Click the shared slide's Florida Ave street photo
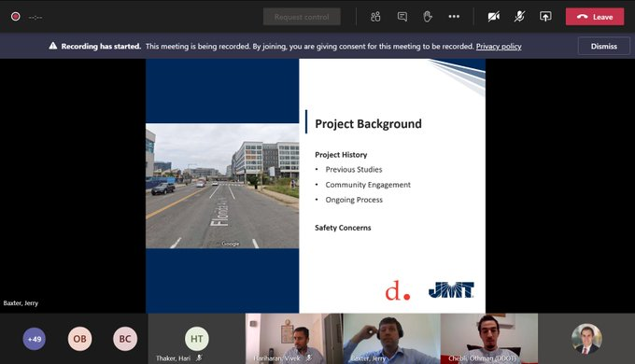 222,186
